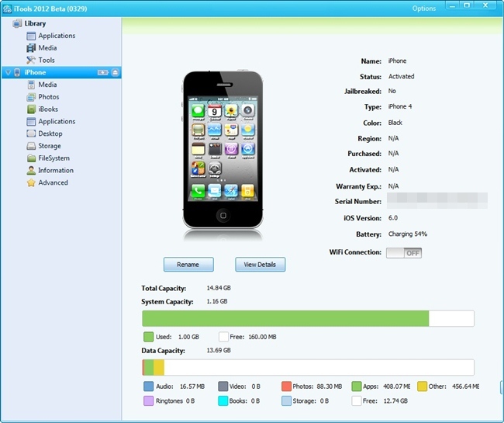Click the Storage light blue swatch
The width and height of the screenshot is (504, 423).
point(286,400)
